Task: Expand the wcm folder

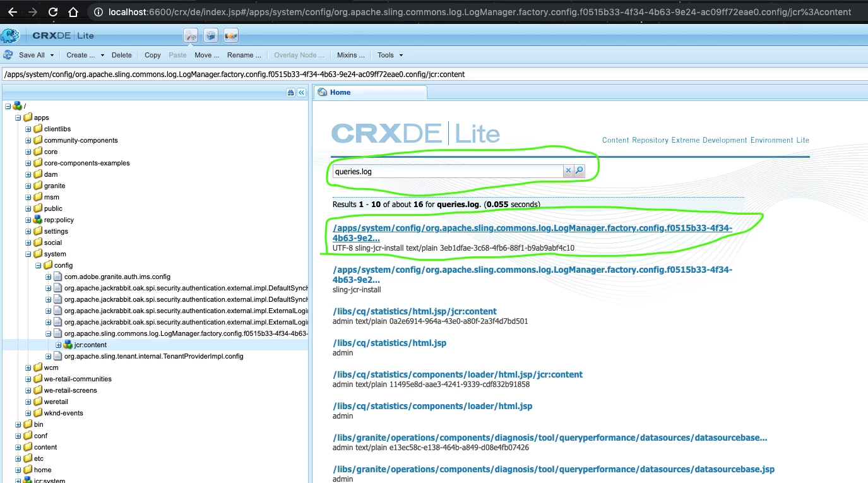Action: (28, 367)
